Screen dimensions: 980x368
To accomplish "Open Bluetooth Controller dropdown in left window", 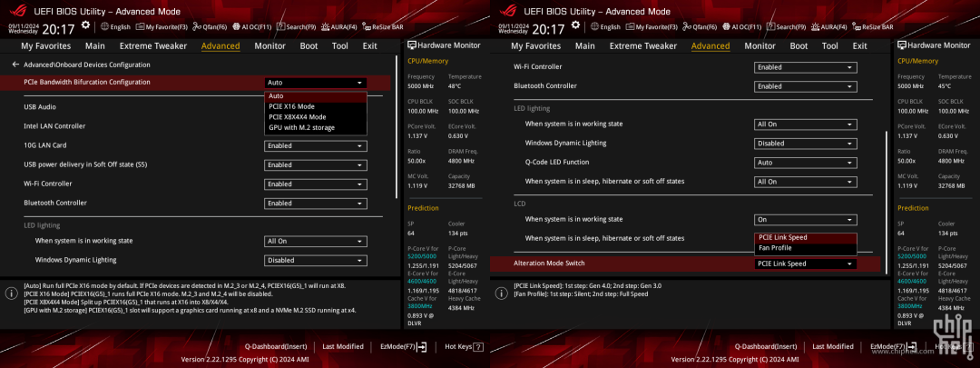I will click(x=316, y=204).
